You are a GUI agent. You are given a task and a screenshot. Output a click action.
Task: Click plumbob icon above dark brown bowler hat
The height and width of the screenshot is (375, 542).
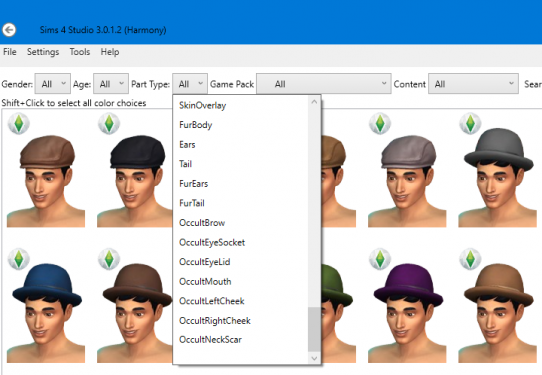109,259
